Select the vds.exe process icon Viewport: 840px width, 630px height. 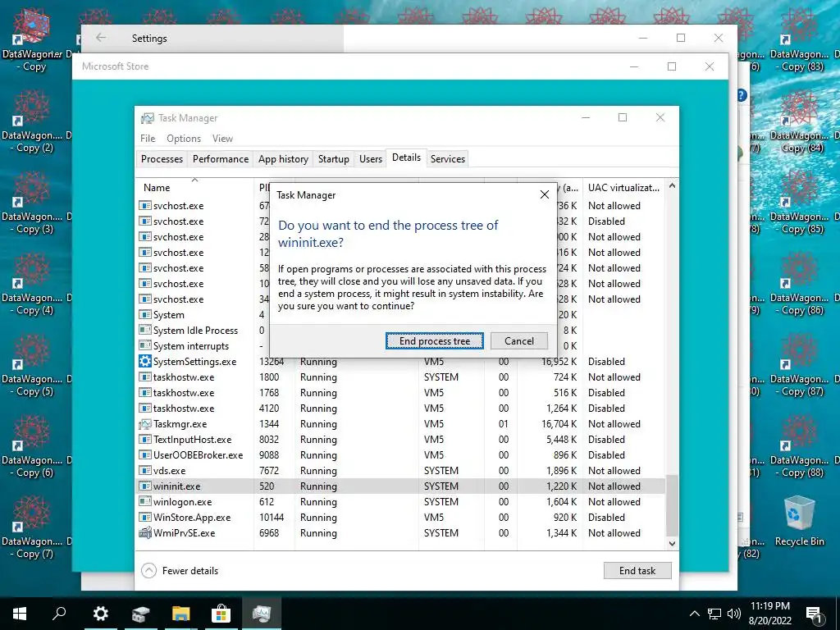pyautogui.click(x=144, y=470)
